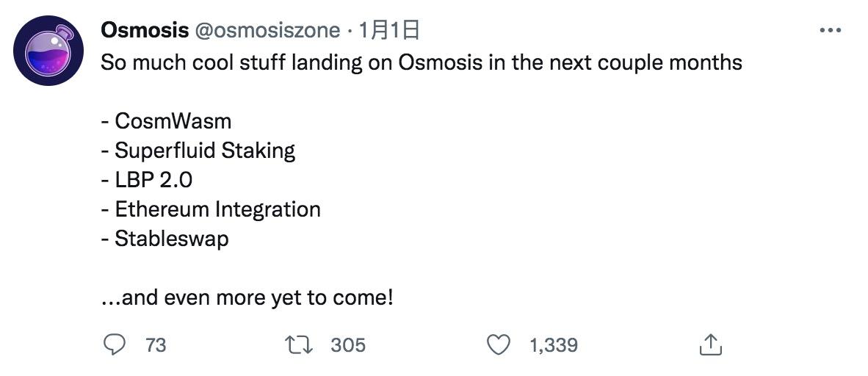Click the Ethereum Integration list line

[211, 209]
